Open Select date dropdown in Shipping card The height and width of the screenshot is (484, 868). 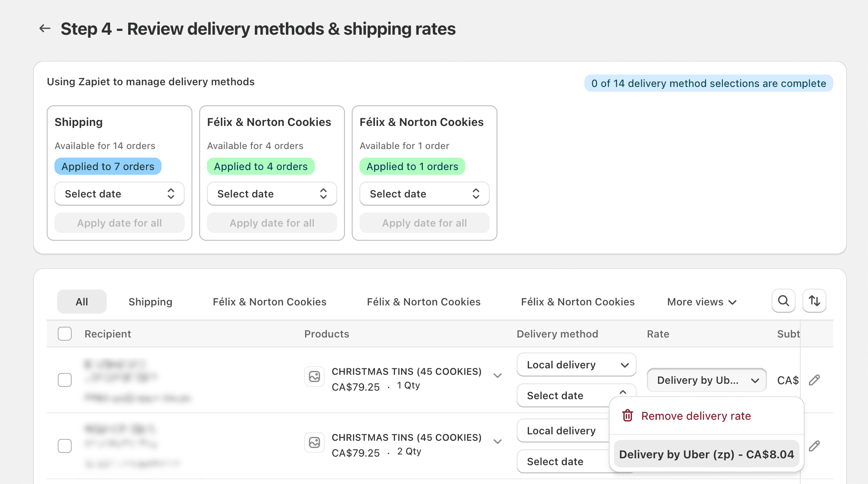pyautogui.click(x=119, y=194)
